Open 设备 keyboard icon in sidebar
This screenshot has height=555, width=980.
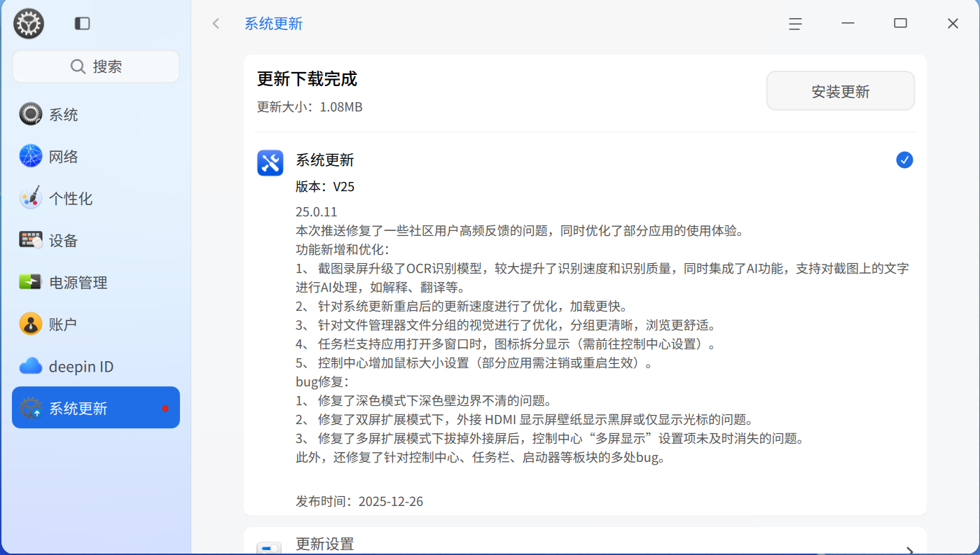coord(31,240)
